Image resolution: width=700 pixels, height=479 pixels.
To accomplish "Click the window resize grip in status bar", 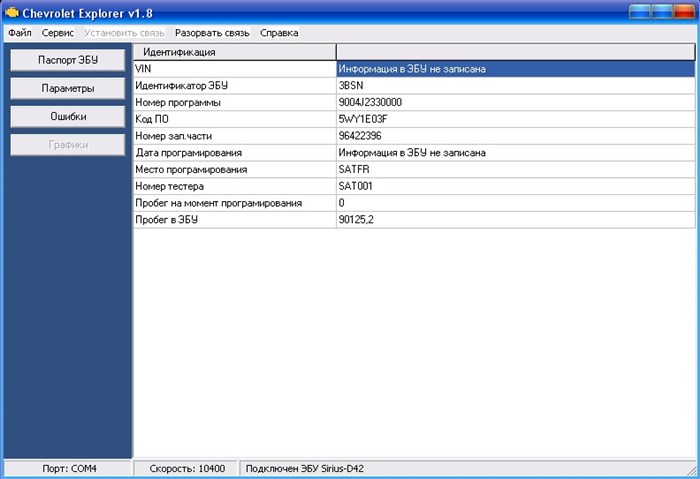I will pos(692,470).
